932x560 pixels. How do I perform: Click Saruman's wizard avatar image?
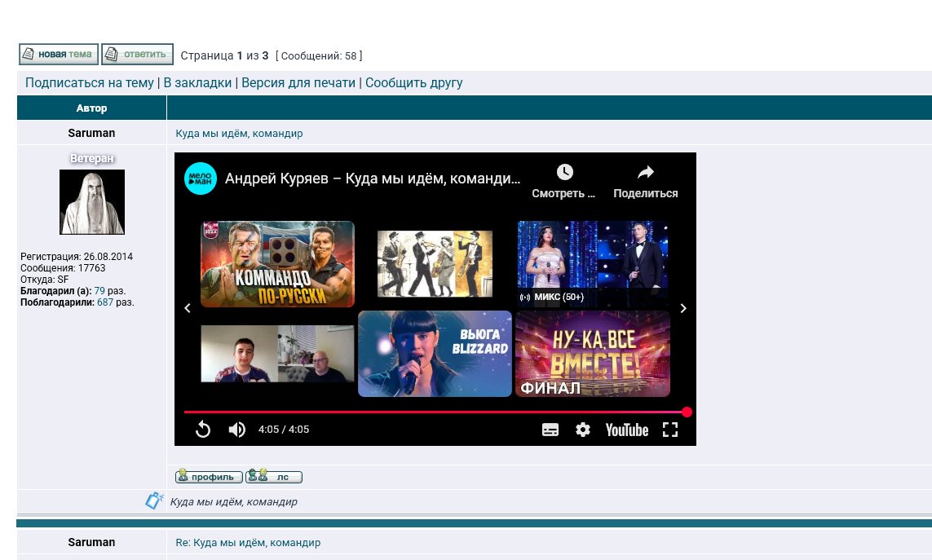click(92, 202)
